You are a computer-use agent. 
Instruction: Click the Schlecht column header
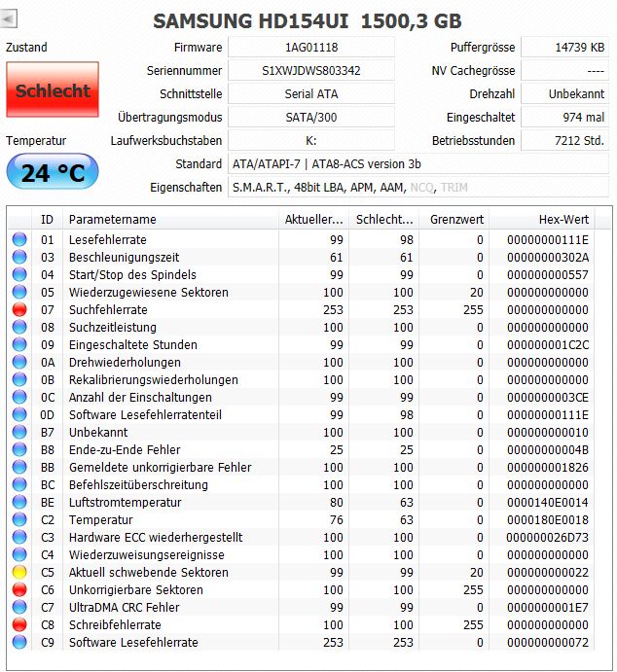pyautogui.click(x=384, y=220)
